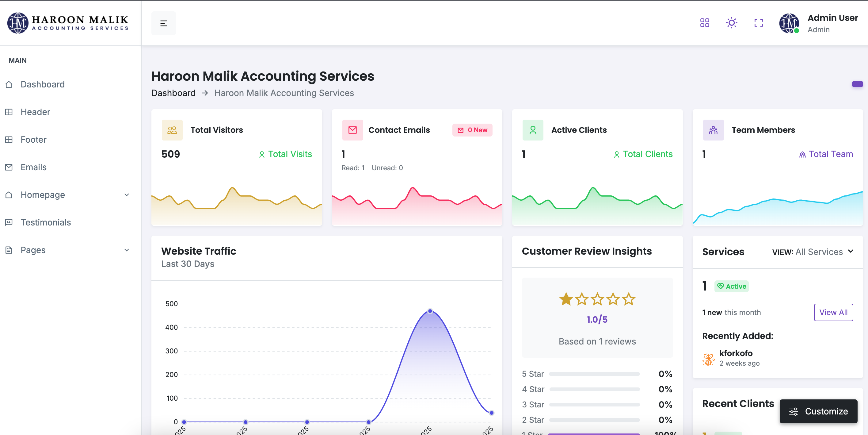Screen dimensions: 868x435
Task: Click the 5 Star rating progress bar
Action: click(x=594, y=374)
